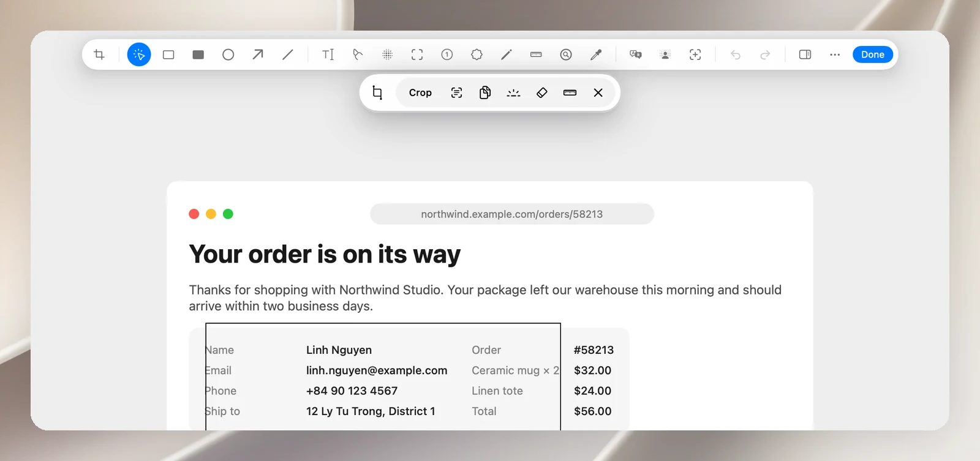The width and height of the screenshot is (980, 461).
Task: Pick the straight line tool
Action: coord(288,54)
